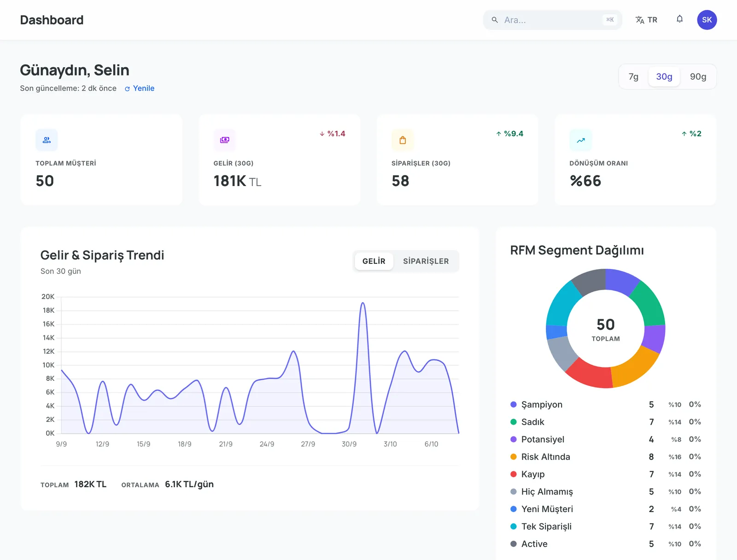Viewport: 737px width, 560px height.
Task: Select the Risk Altında segment row
Action: click(606, 457)
